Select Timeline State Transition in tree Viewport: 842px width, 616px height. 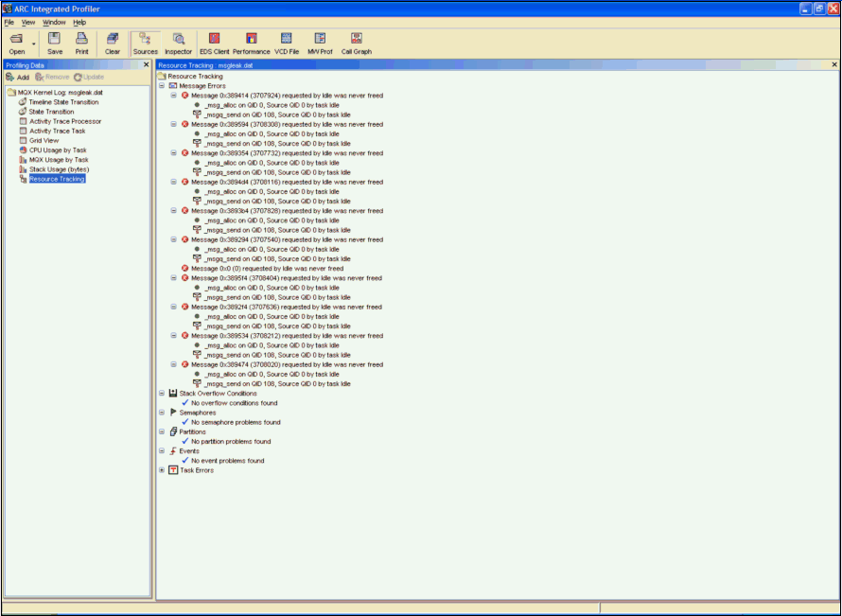pyautogui.click(x=62, y=102)
